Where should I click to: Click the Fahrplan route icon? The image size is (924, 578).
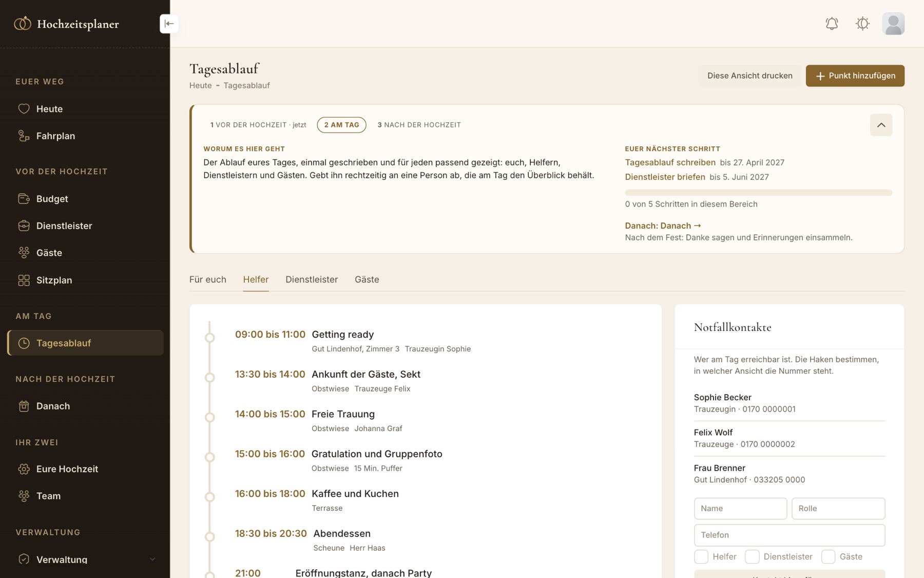pos(24,136)
